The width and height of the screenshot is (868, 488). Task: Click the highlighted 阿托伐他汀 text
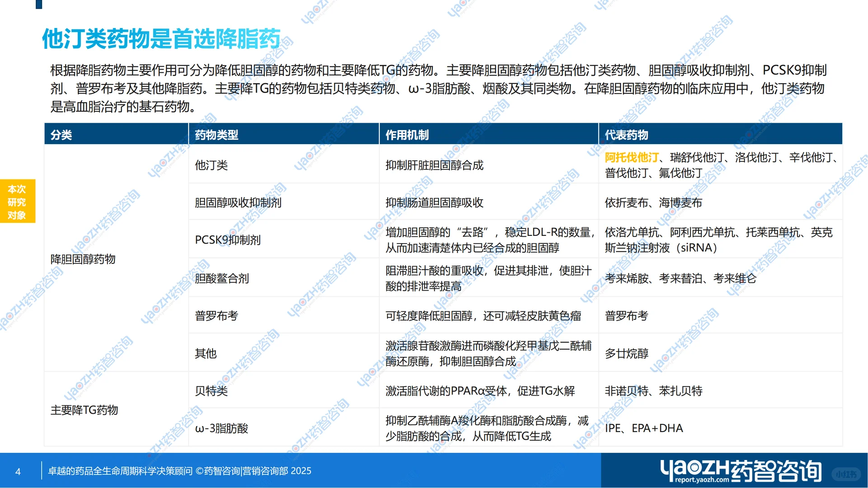click(x=632, y=157)
